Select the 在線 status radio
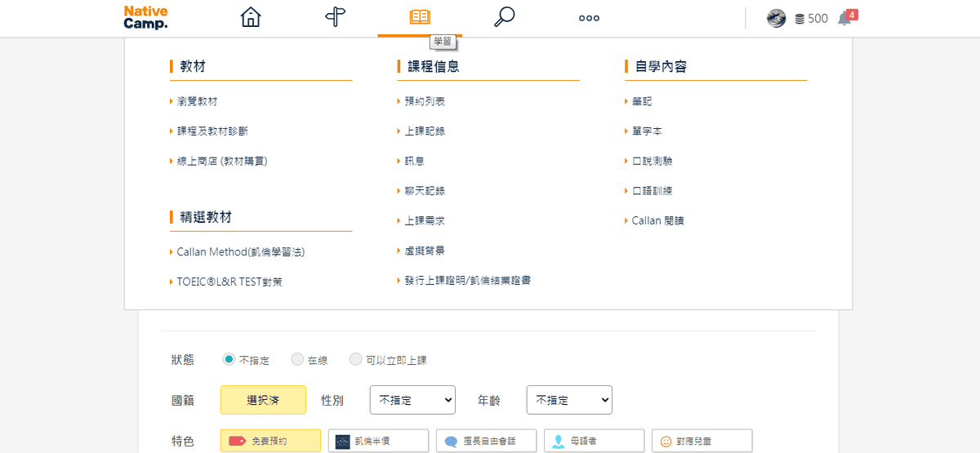This screenshot has height=453, width=980. coord(297,359)
